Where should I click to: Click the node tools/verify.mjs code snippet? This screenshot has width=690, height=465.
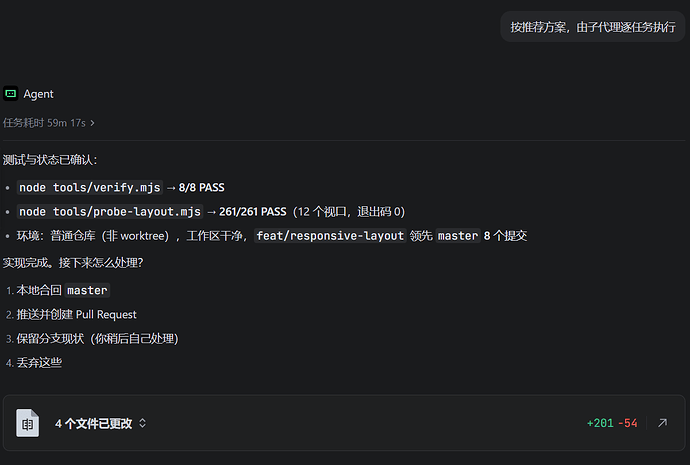click(90, 187)
